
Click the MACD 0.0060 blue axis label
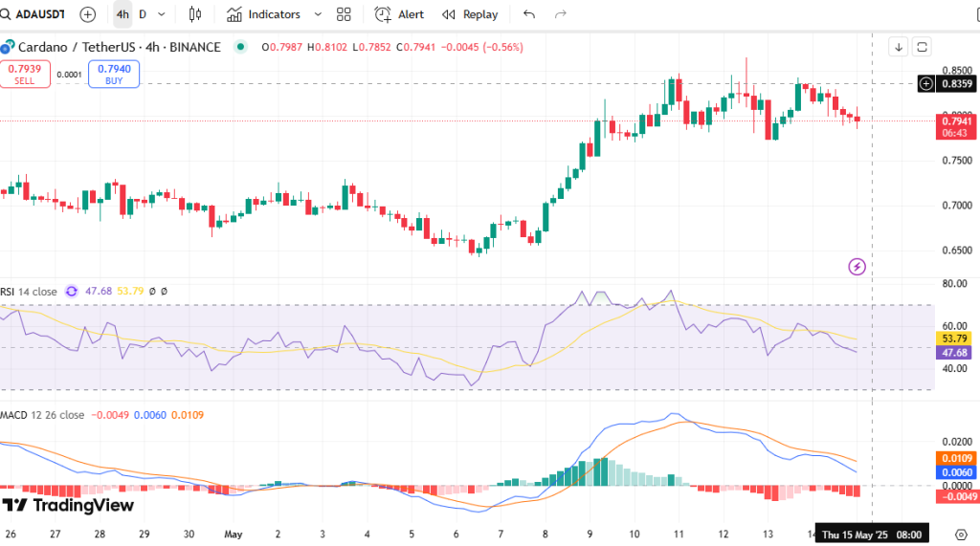coord(956,472)
